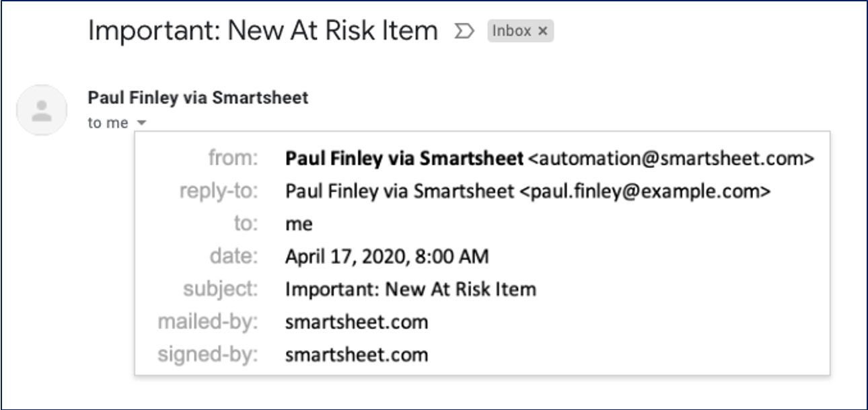Click the "to me" recipient text
Image resolution: width=868 pixels, height=410 pixels.
click(108, 123)
